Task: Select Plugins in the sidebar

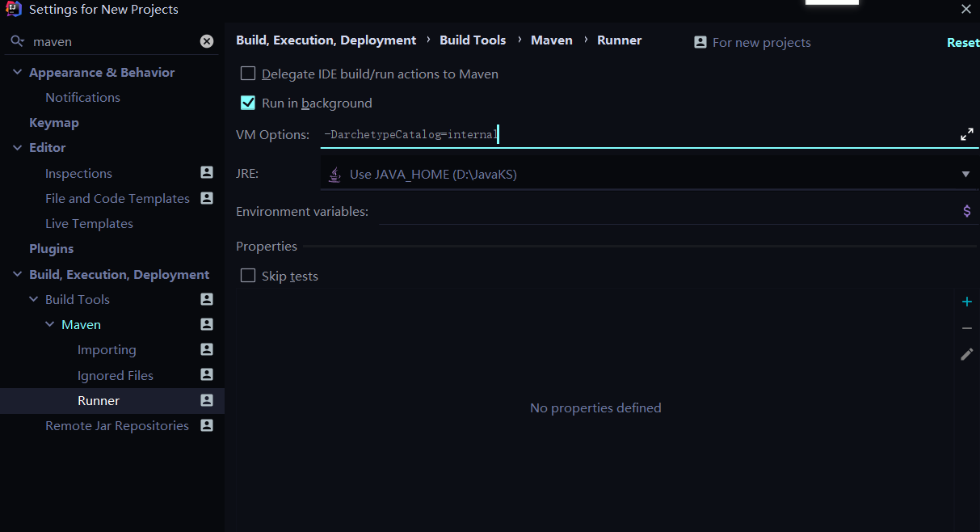Action: pos(52,248)
